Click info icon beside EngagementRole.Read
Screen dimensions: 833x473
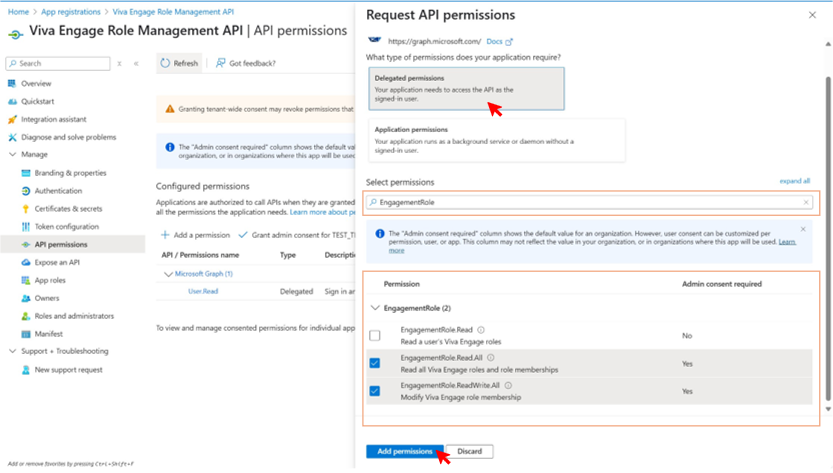(481, 330)
